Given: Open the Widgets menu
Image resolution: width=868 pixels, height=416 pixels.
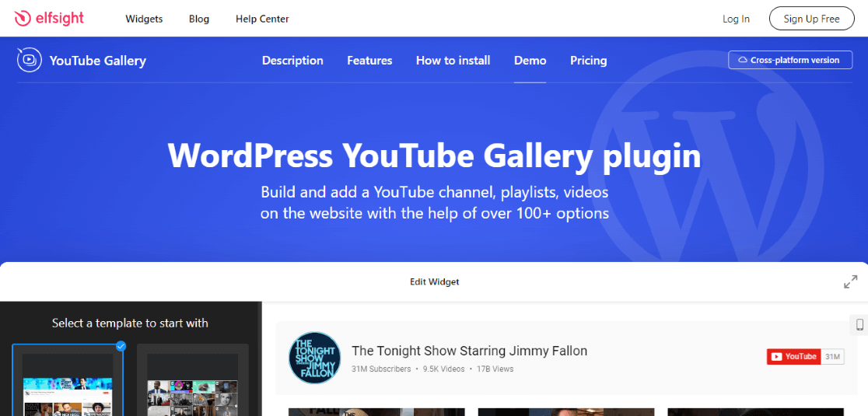Looking at the screenshot, I should (144, 19).
